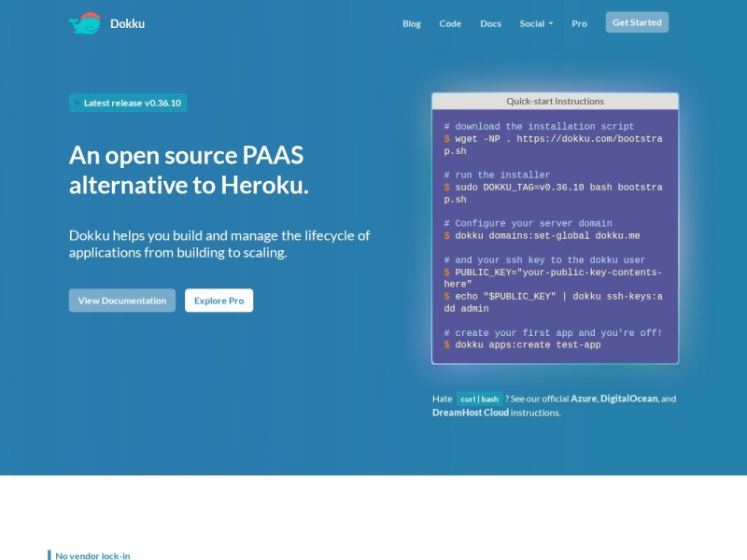Select the Pro navigation item
This screenshot has width=747, height=560.
(x=579, y=23)
